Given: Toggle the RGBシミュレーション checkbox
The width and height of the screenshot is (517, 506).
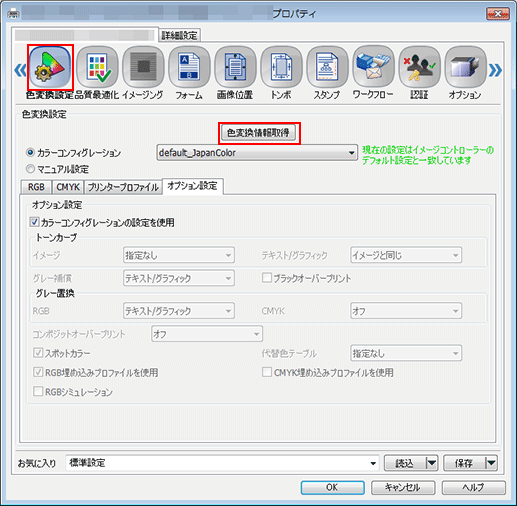Looking at the screenshot, I should tap(38, 391).
